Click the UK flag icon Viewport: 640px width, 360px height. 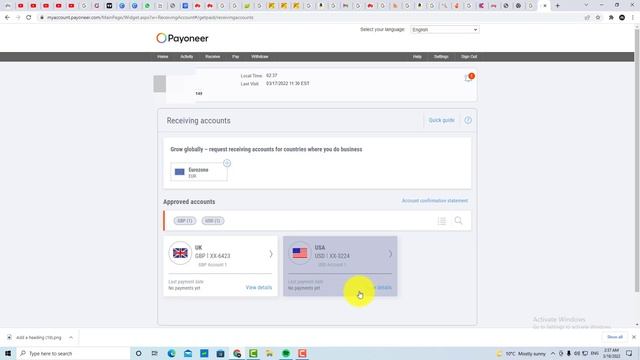180,253
